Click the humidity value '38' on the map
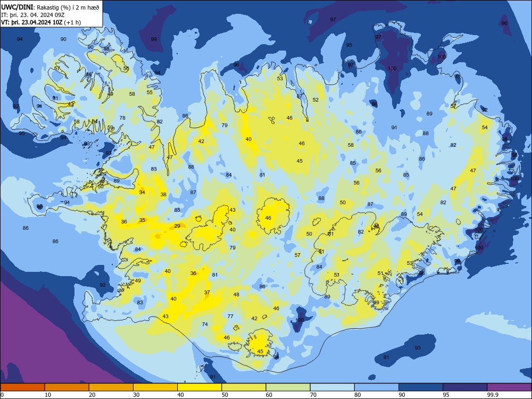Image resolution: width=532 pixels, height=399 pixels. coord(163,194)
